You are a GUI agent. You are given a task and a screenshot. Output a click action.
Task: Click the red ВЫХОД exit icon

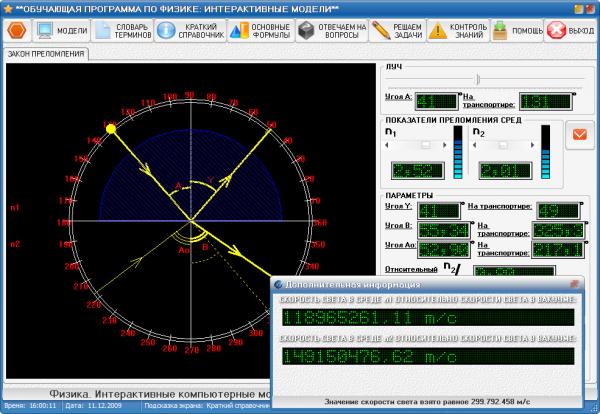(556, 31)
